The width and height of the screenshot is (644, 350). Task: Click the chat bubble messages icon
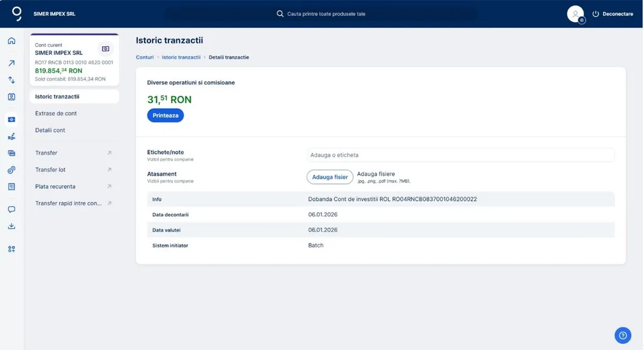[x=11, y=210]
